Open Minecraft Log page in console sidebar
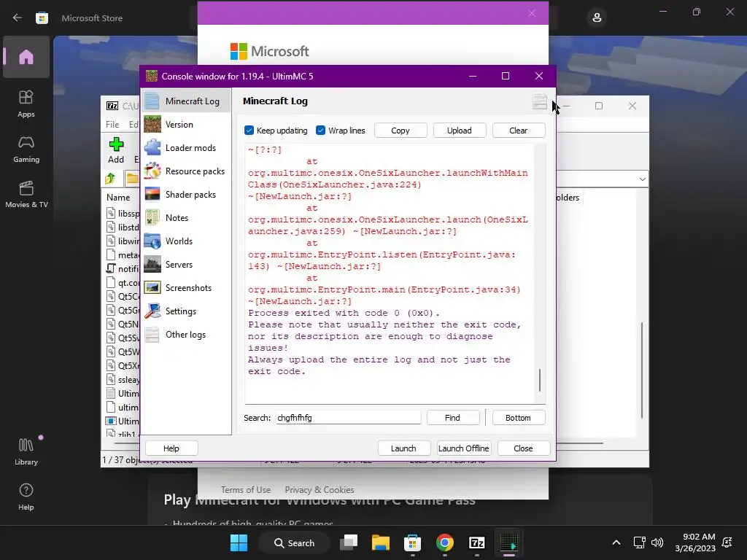747x560 pixels. (186, 101)
